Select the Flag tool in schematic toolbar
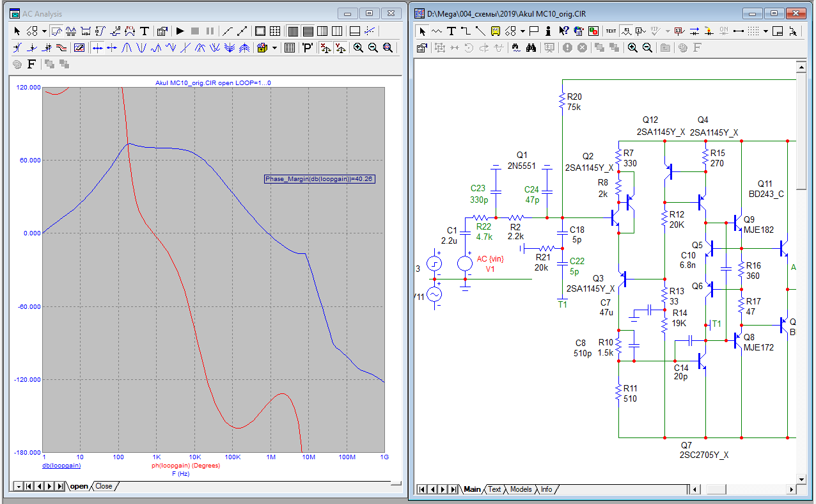Screen dimensions: 816x504 [533, 31]
